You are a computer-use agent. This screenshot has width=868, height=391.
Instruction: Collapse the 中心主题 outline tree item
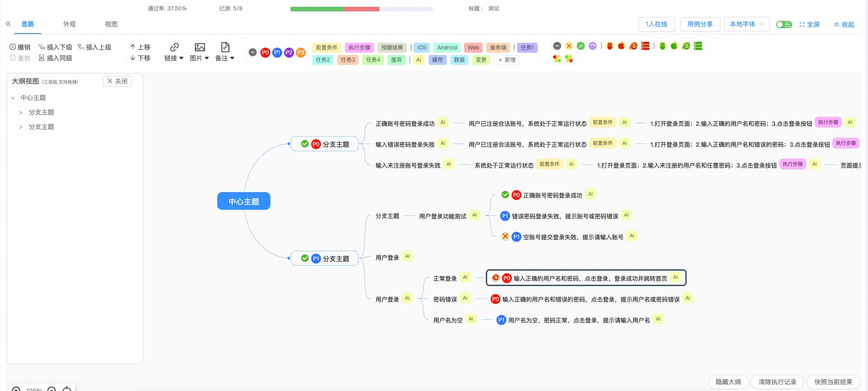click(x=13, y=98)
